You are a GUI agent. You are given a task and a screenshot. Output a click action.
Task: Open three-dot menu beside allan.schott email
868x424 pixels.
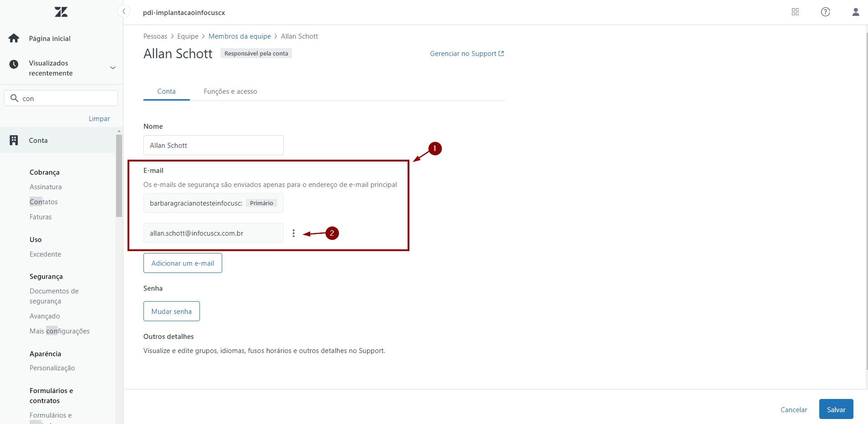(x=293, y=233)
